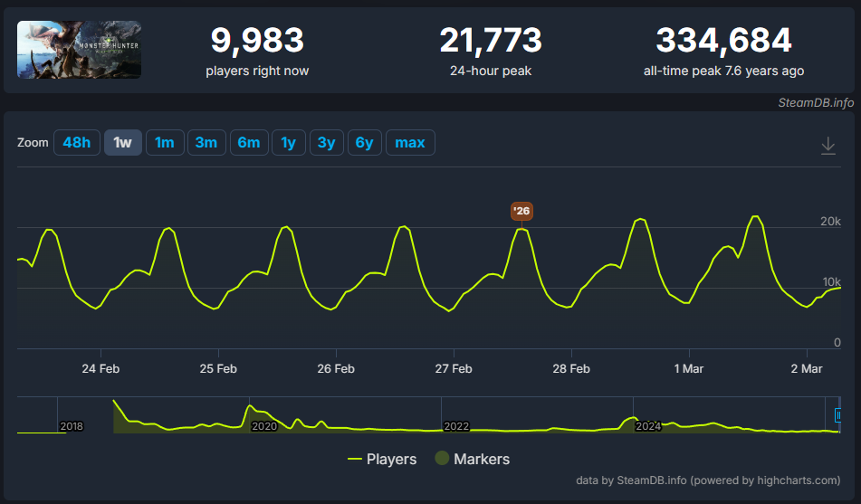861x504 pixels.
Task: Toggle the Markers series in legend
Action: [x=472, y=459]
